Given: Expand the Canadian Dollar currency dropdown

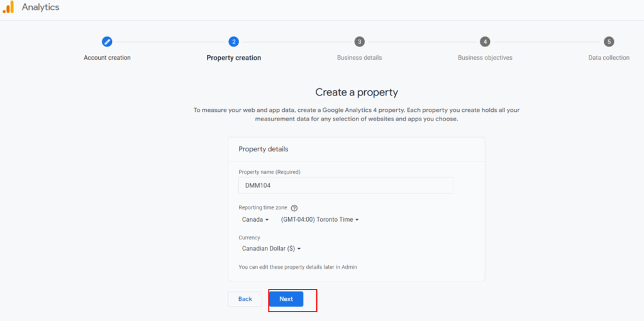Looking at the screenshot, I should click(x=272, y=248).
